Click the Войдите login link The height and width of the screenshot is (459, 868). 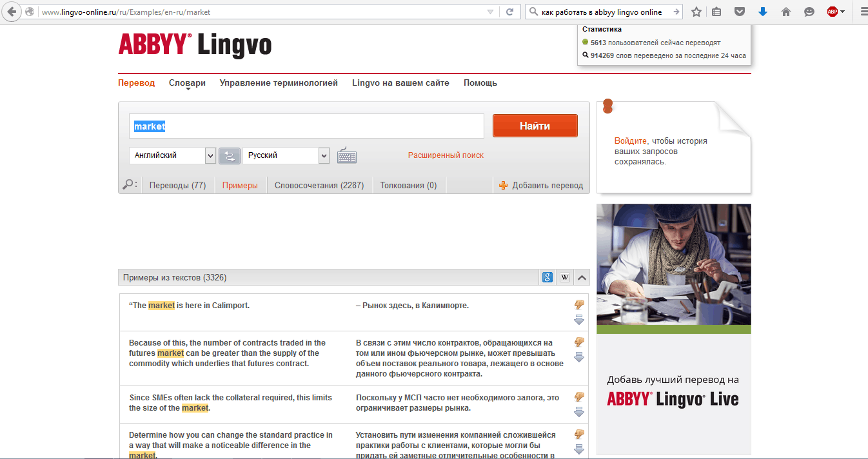631,141
